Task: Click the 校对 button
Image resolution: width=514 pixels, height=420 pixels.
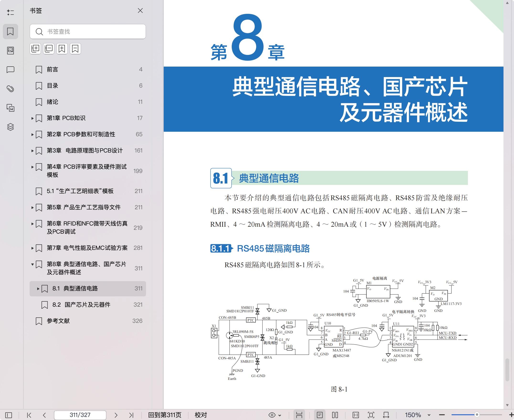Action: [201, 415]
